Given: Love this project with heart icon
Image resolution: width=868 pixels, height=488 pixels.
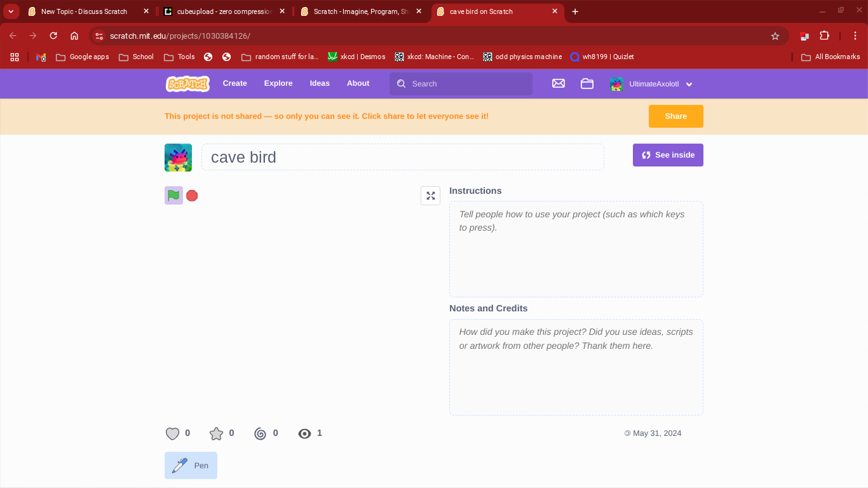Looking at the screenshot, I should [172, 433].
